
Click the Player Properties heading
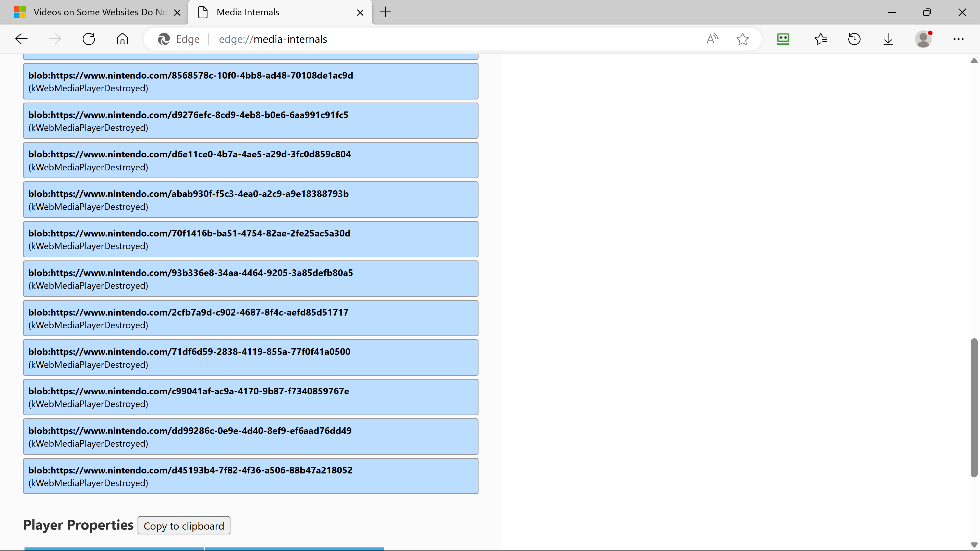click(78, 525)
